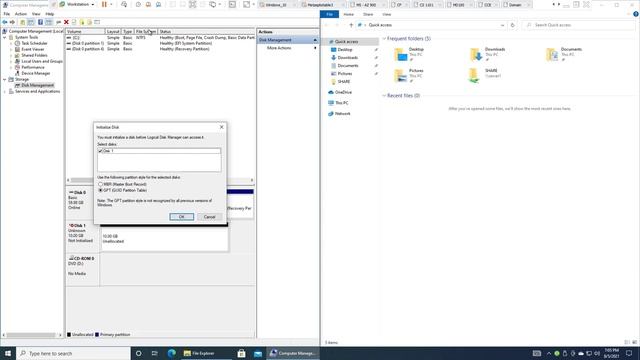Screen dimensions: 640x360
Task: Click the Windows Start button
Action: pyautogui.click(x=8, y=353)
